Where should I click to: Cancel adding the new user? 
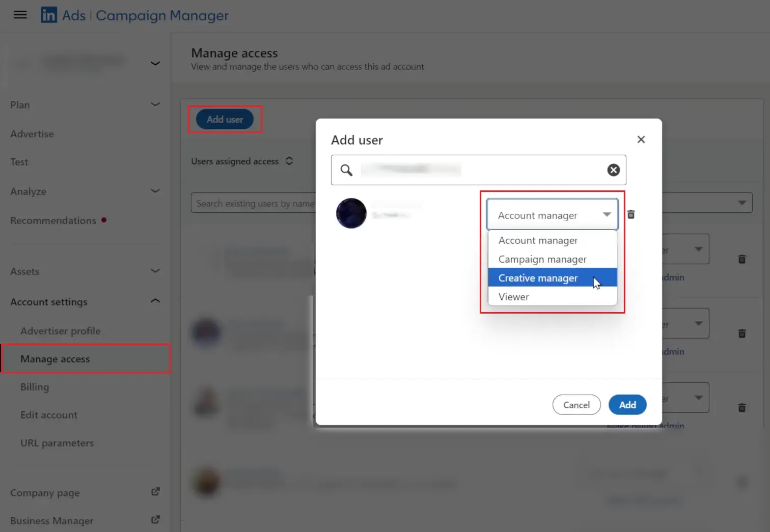pyautogui.click(x=576, y=405)
